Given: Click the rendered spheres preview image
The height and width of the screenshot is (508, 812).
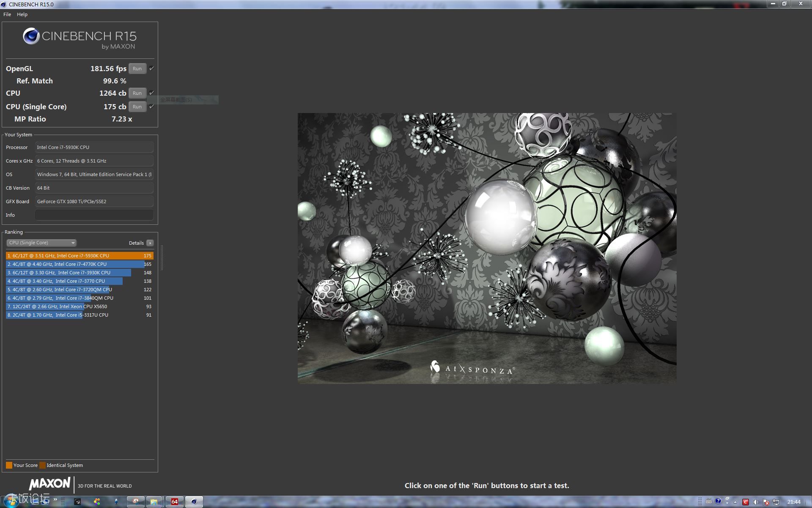Looking at the screenshot, I should click(x=487, y=248).
